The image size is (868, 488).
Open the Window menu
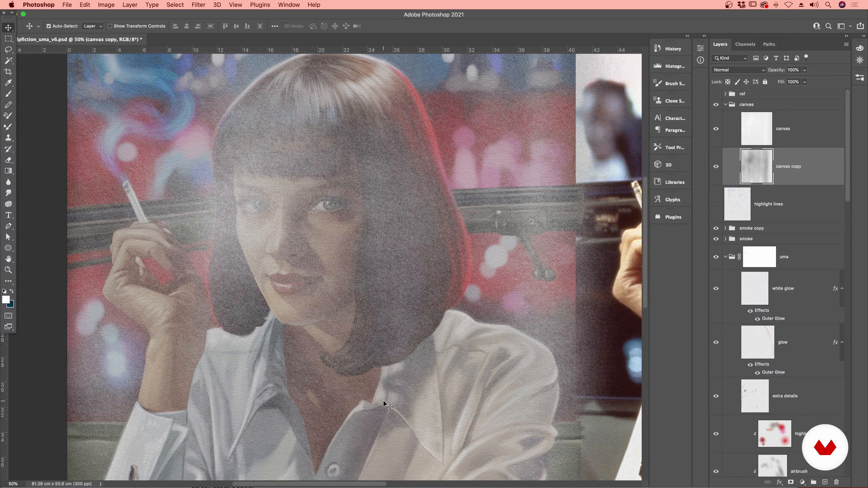coord(289,5)
